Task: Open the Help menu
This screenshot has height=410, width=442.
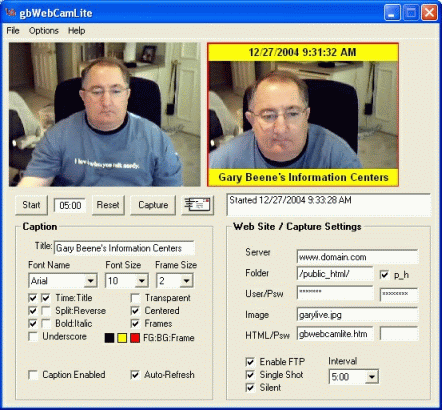Action: click(77, 31)
